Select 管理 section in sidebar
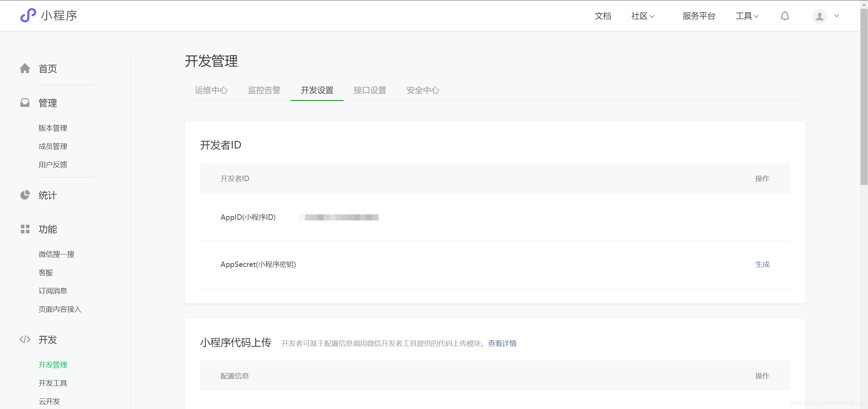The width and height of the screenshot is (868, 409). click(x=48, y=103)
